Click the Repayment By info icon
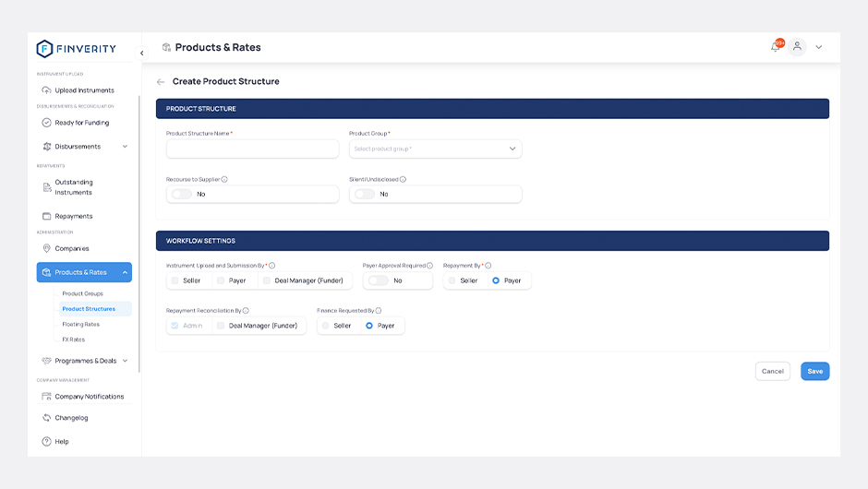The height and width of the screenshot is (489, 868). coord(488,266)
